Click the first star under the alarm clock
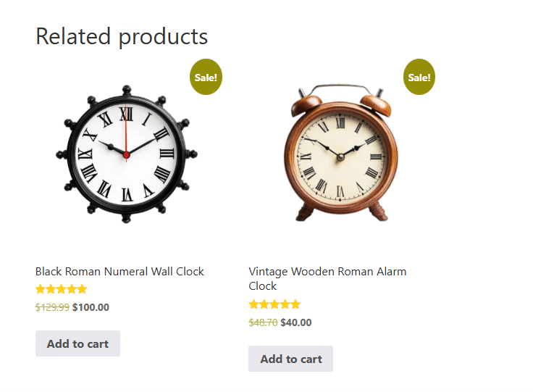This screenshot has width=533, height=392. [254, 304]
